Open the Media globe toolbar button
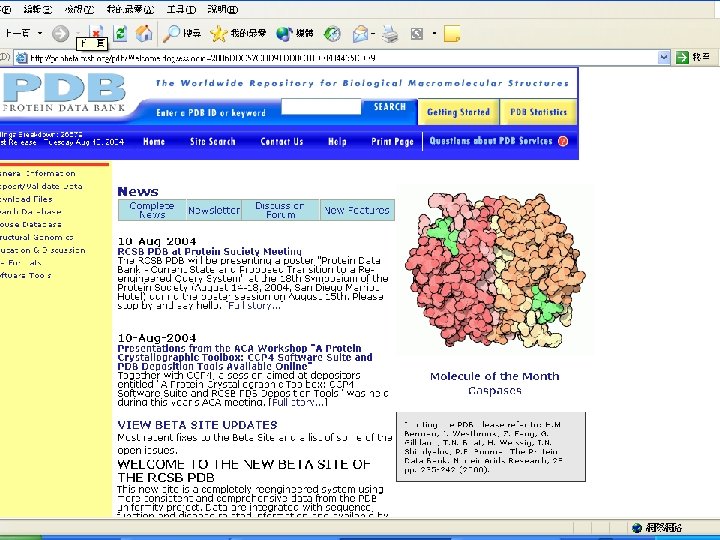 tap(295, 33)
